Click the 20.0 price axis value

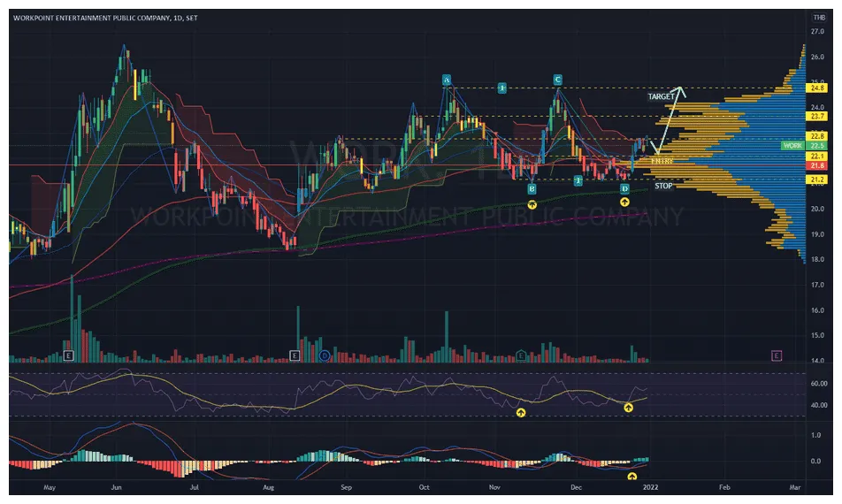817,209
